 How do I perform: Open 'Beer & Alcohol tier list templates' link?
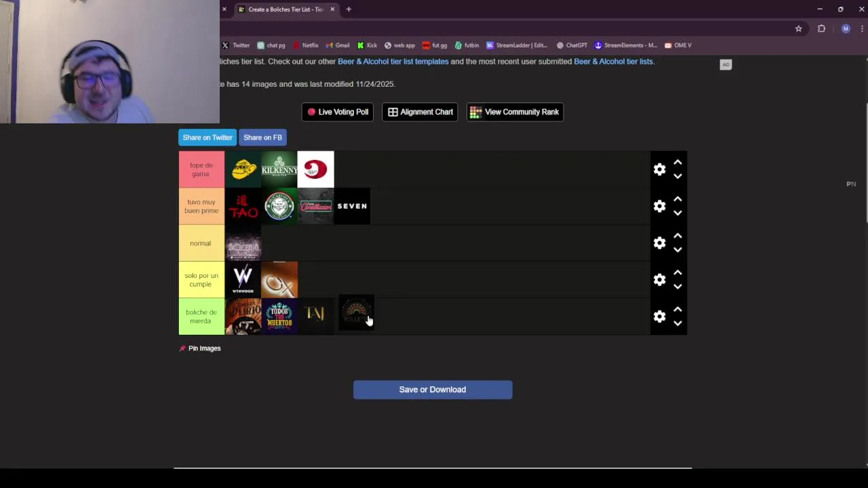click(393, 61)
